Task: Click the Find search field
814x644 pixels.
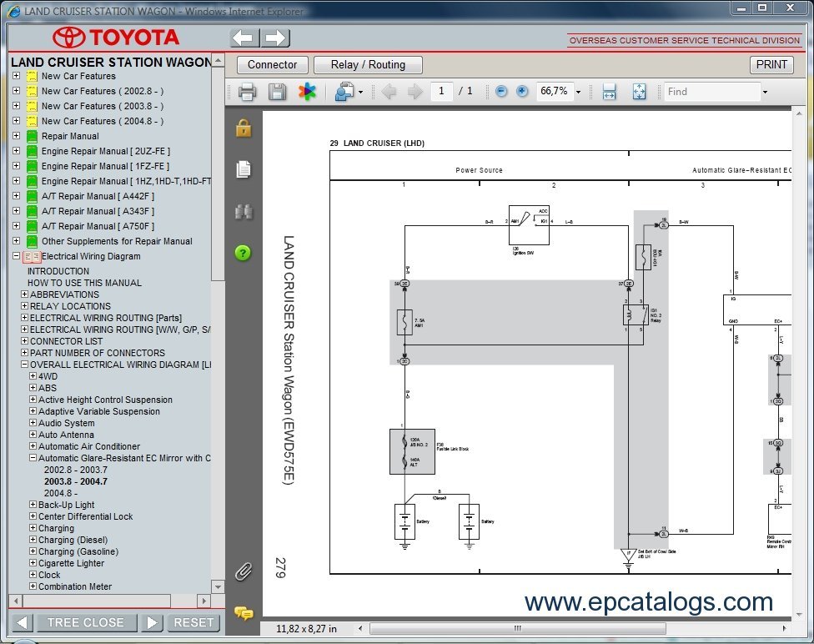Action: [712, 92]
